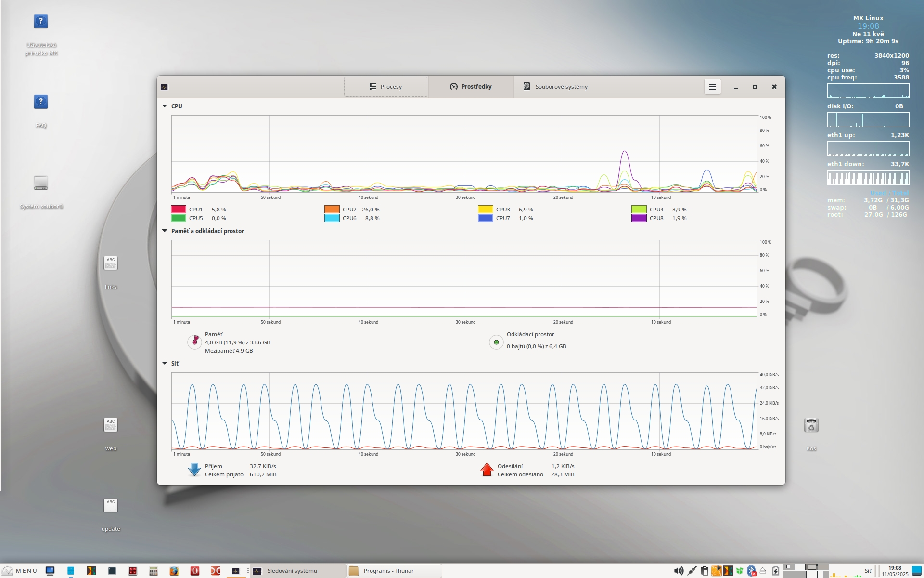This screenshot has height=578, width=924.
Task: Change the CPU5 green color swatch
Action: pos(178,218)
